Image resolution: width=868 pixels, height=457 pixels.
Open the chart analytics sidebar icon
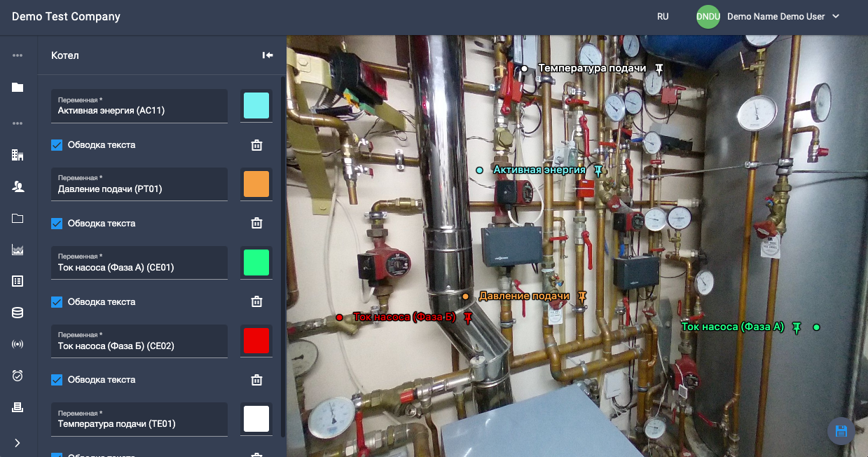tap(18, 250)
